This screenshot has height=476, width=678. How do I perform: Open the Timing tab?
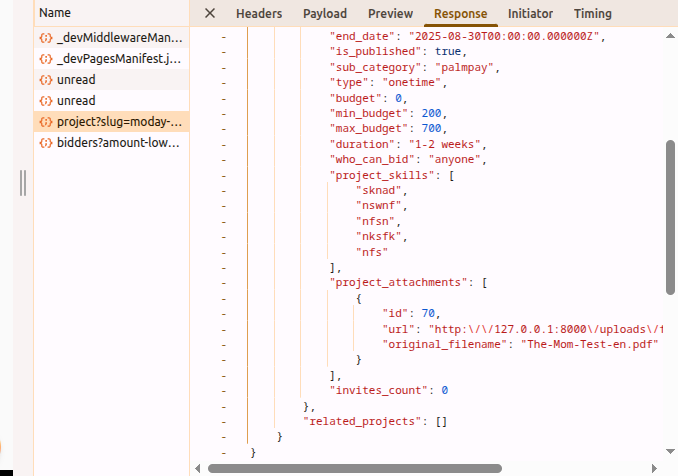coord(593,13)
